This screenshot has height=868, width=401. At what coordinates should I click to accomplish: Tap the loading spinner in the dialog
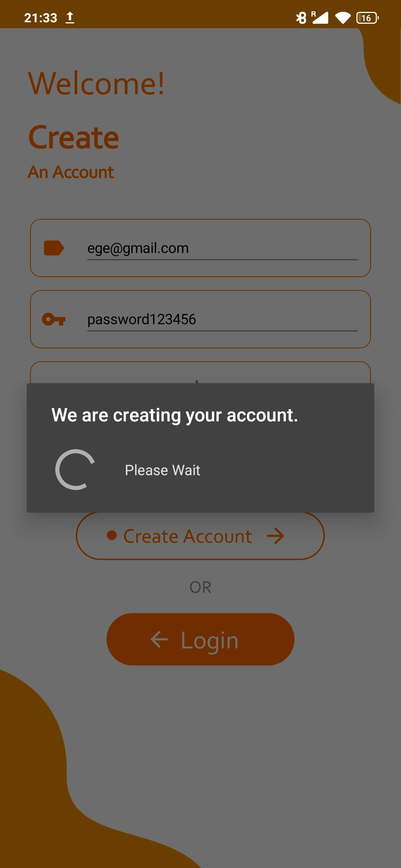75,470
